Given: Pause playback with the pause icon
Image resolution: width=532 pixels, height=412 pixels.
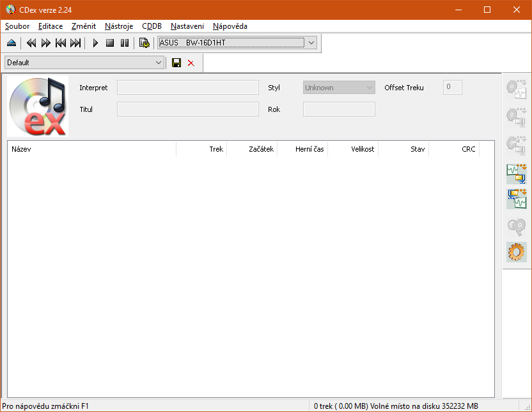Looking at the screenshot, I should (x=125, y=43).
